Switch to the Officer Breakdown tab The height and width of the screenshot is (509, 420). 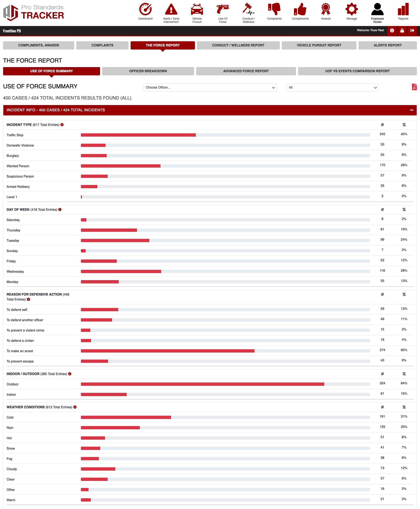pyautogui.click(x=148, y=71)
